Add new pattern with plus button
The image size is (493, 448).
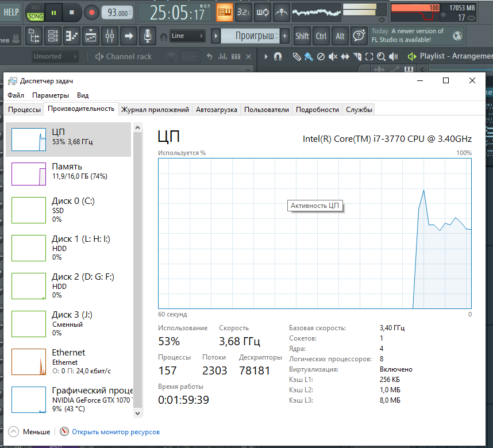coord(284,36)
